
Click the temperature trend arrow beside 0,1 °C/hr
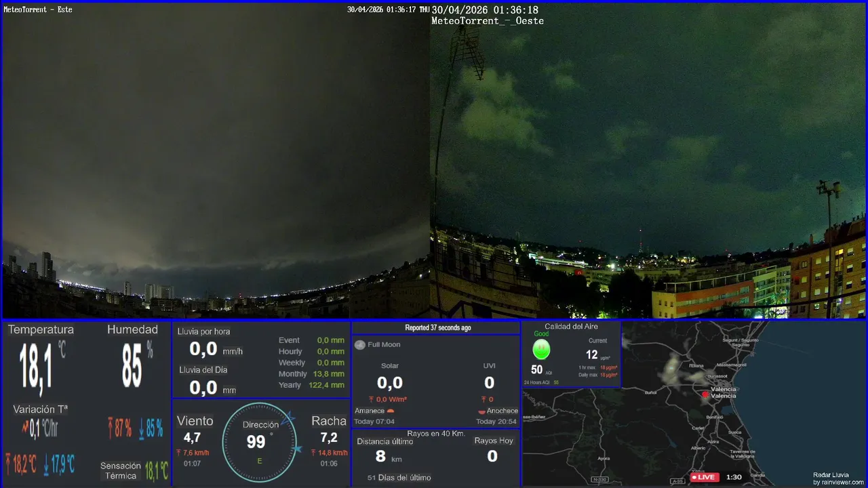25,428
